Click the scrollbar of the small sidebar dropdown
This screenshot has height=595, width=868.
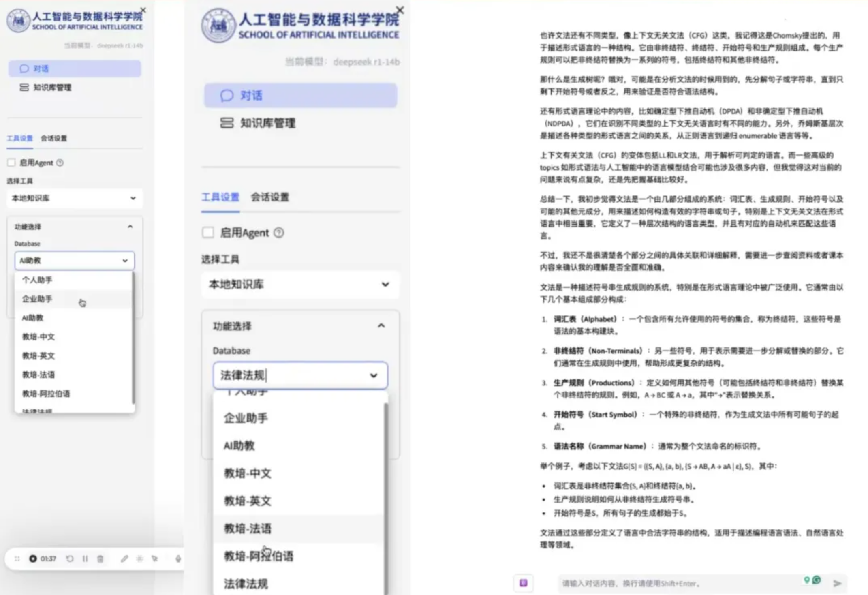[x=133, y=338]
